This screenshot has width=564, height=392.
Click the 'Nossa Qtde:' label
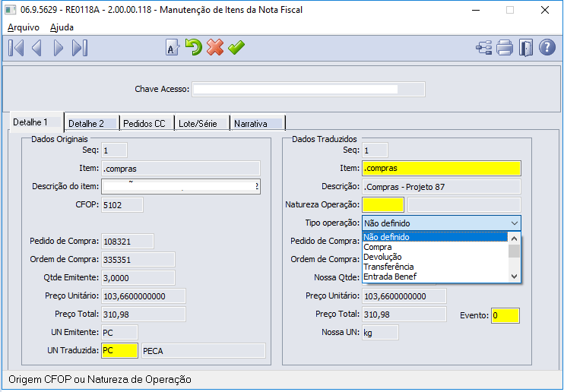coord(336,277)
